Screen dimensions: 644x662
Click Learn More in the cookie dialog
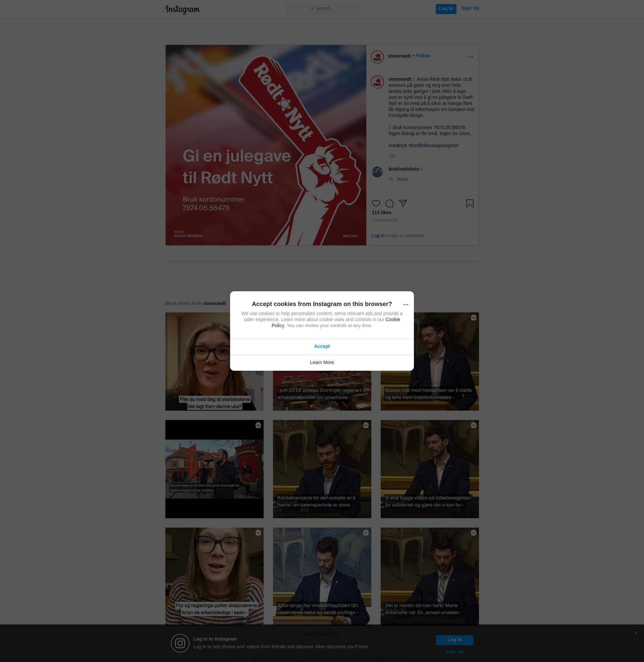click(x=322, y=363)
